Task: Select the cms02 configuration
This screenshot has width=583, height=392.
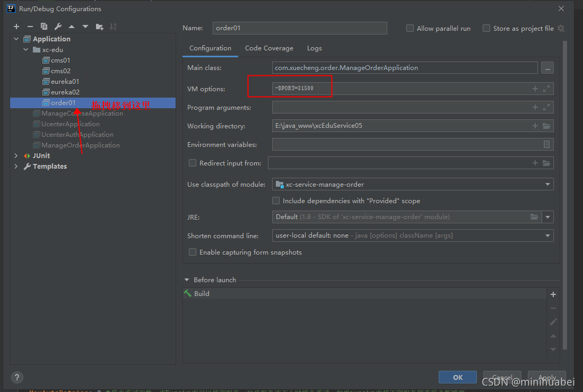Action: (60, 71)
